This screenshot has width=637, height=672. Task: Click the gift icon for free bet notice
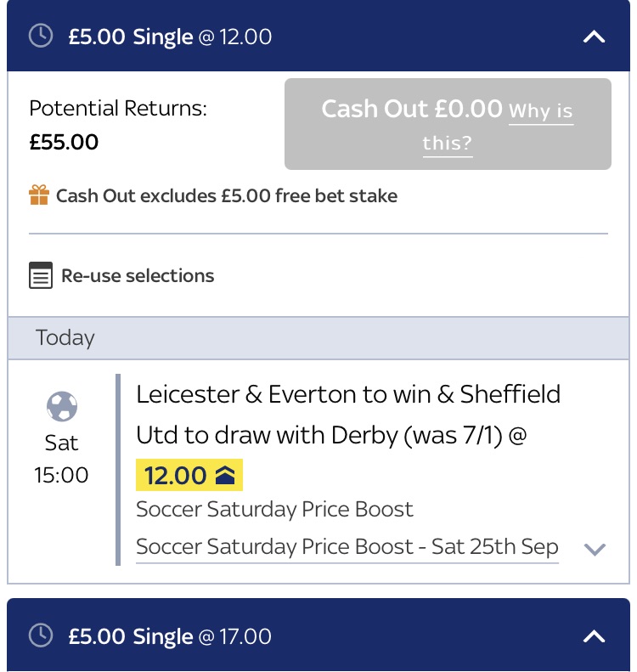[x=39, y=196]
